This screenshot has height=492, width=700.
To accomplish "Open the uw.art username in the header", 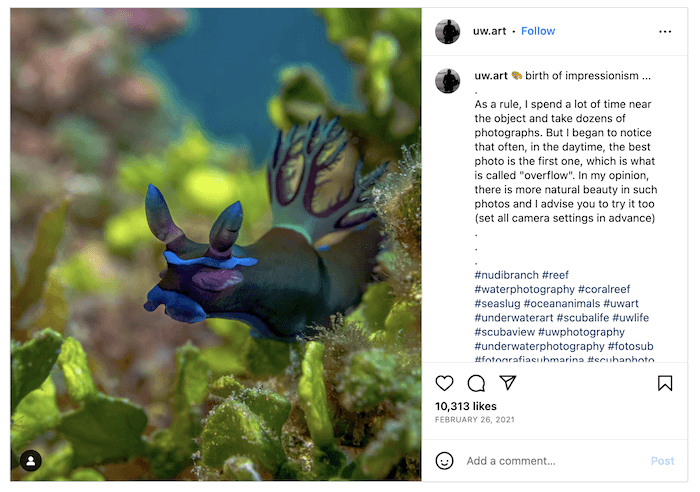I will [489, 31].
